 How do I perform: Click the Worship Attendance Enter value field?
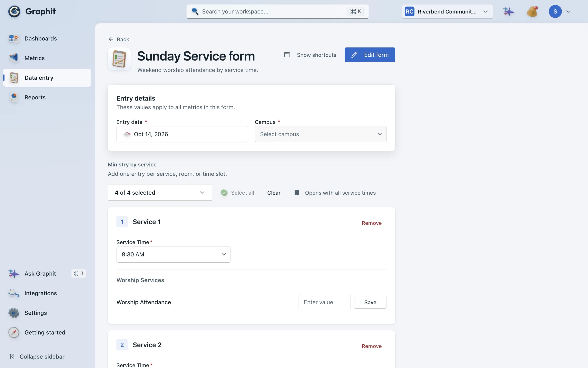pyautogui.click(x=324, y=302)
